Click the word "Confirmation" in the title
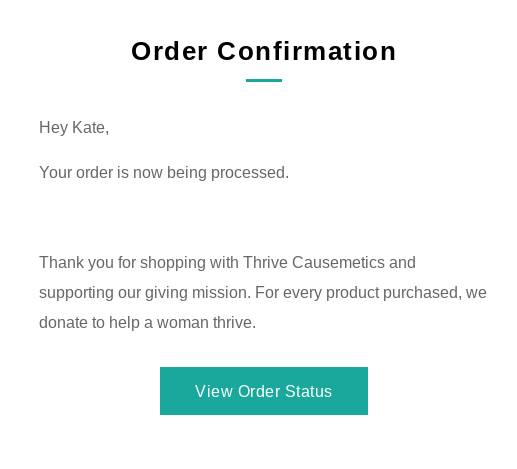The height and width of the screenshot is (469, 517). point(307,51)
